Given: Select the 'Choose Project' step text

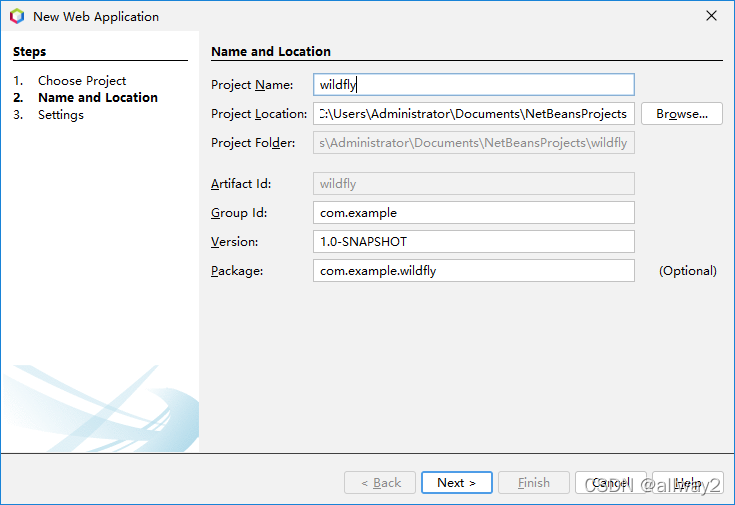Looking at the screenshot, I should (82, 81).
